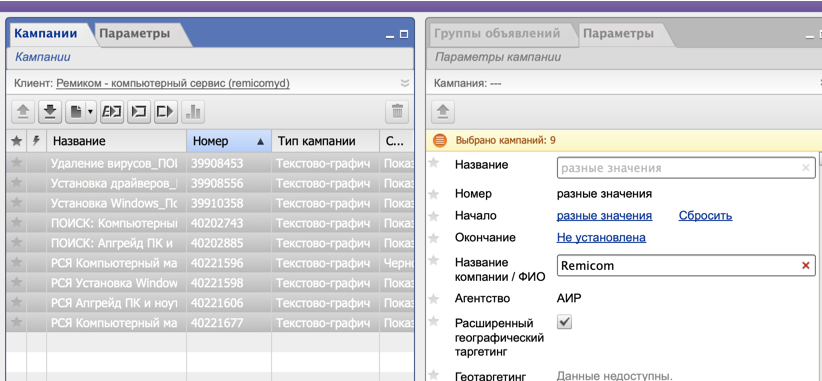Click the statistics bar chart icon
The image size is (822, 381).
193,112
